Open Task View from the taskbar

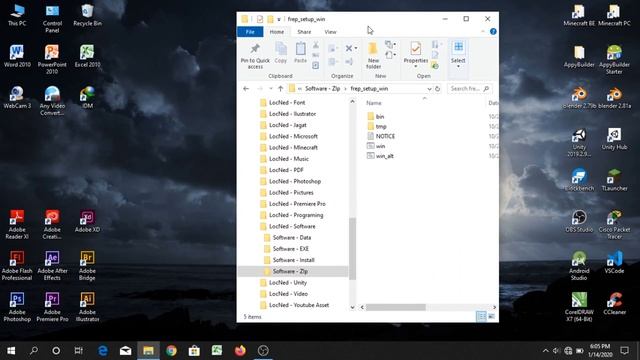click(x=78, y=350)
